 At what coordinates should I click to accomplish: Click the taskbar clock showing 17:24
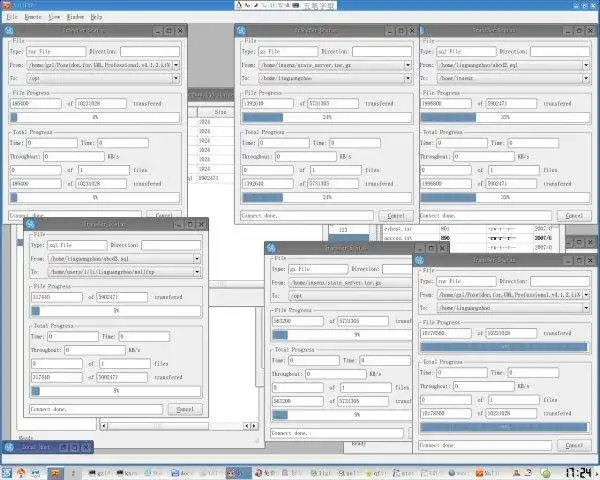[x=578, y=473]
